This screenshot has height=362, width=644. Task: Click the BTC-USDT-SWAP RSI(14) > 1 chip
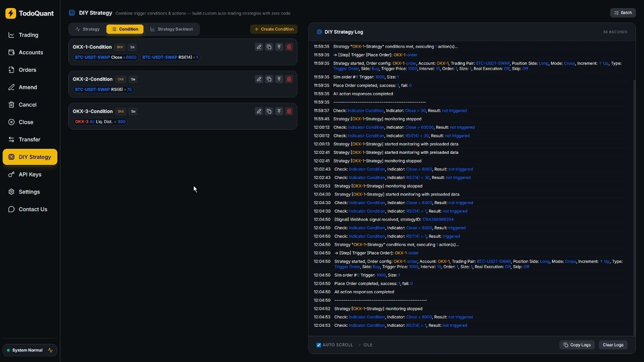170,57
